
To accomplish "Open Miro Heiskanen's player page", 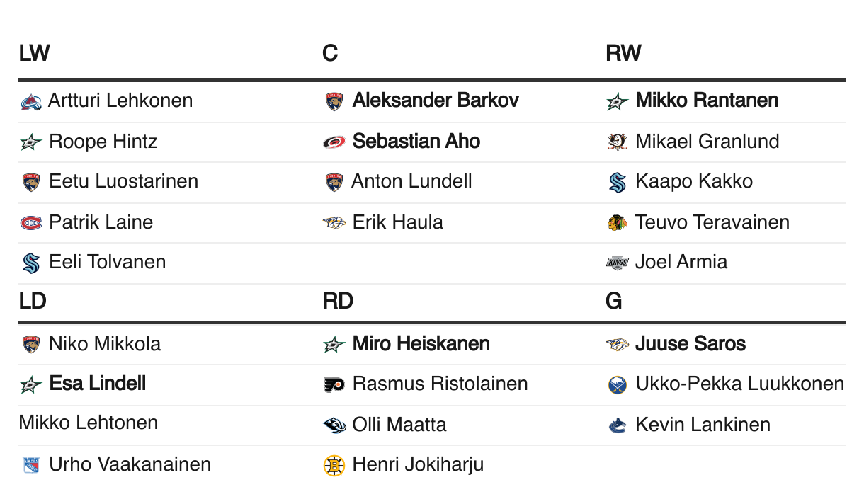I will click(421, 344).
